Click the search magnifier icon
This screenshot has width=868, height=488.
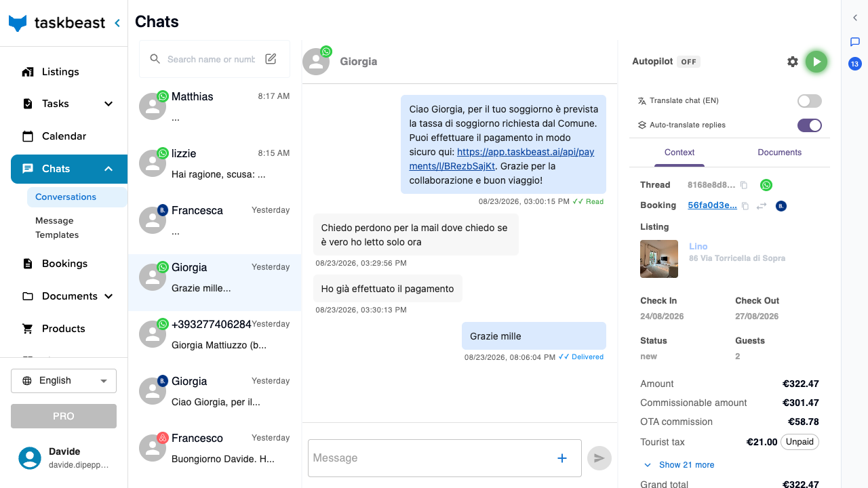point(155,59)
